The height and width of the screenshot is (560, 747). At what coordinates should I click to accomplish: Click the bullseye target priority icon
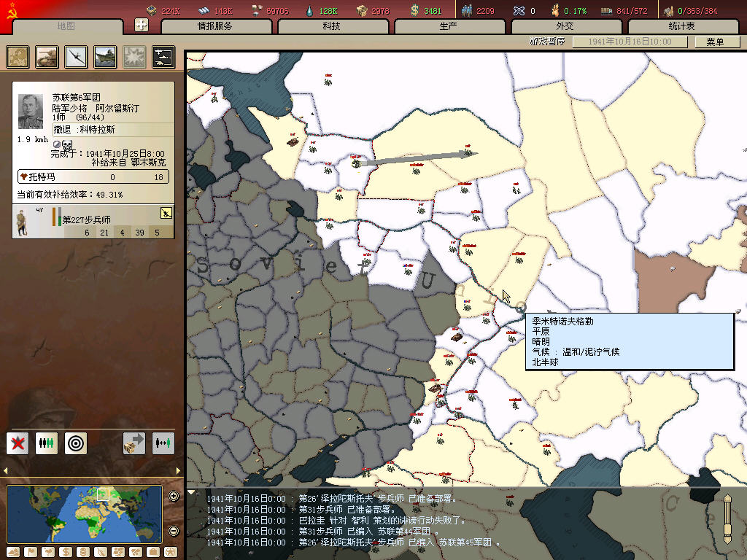pyautogui.click(x=76, y=443)
